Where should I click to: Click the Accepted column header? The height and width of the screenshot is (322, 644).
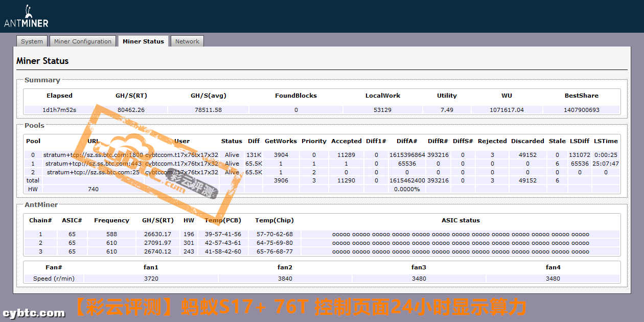click(346, 141)
